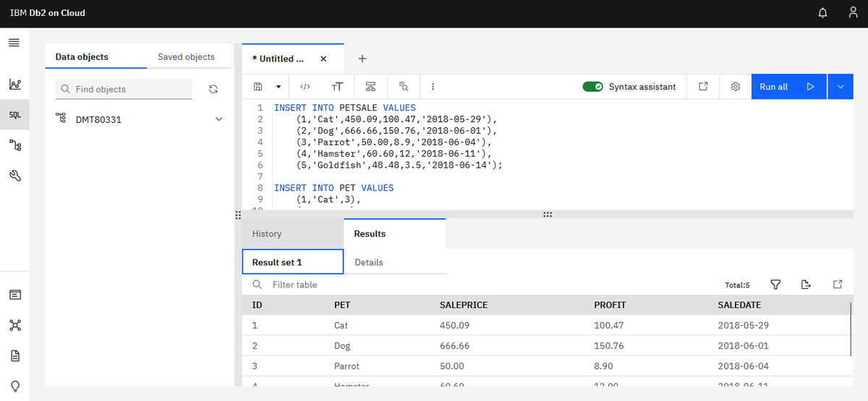The image size is (868, 401).
Task: Click line 1 INSERT INTO PETSALE statement
Action: [x=344, y=107]
